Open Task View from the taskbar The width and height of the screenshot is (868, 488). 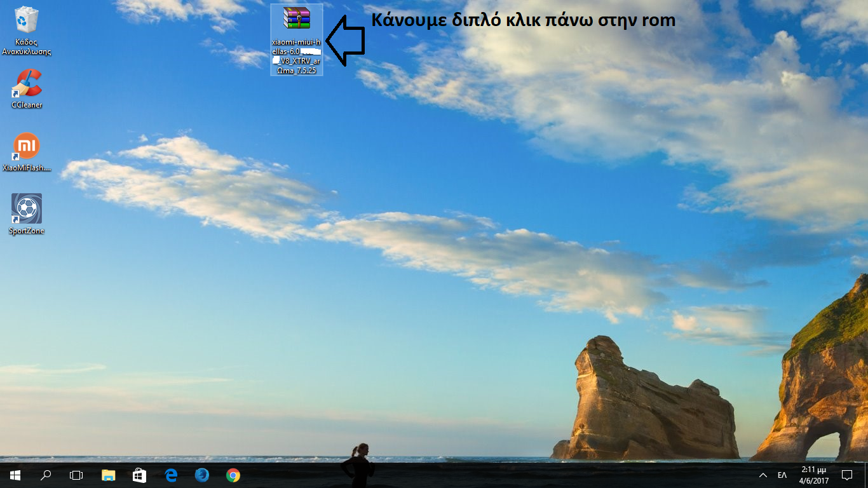pos(76,475)
